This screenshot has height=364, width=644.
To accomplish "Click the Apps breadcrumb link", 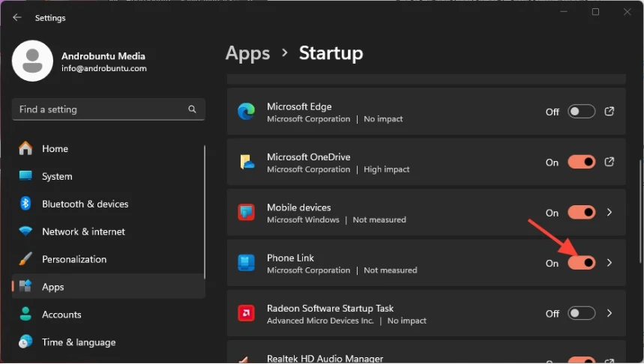I will (x=247, y=53).
